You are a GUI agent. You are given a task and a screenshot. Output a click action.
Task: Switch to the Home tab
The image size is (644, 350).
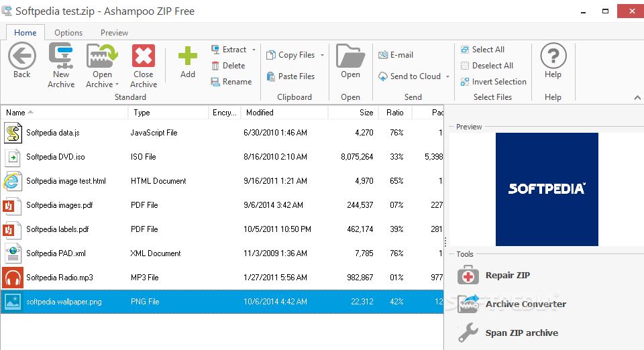tap(25, 33)
